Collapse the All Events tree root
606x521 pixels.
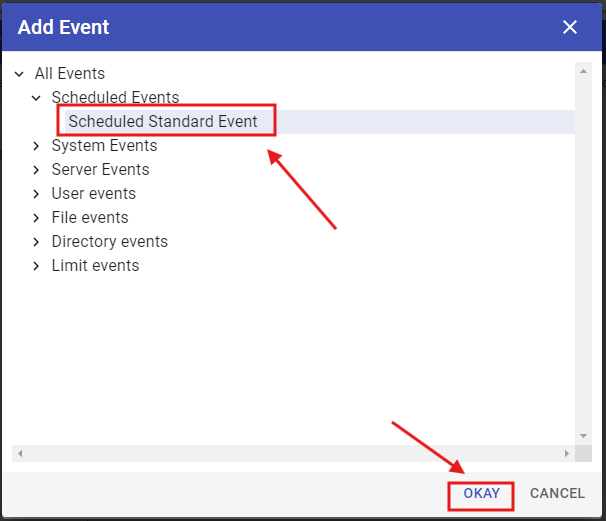20,74
